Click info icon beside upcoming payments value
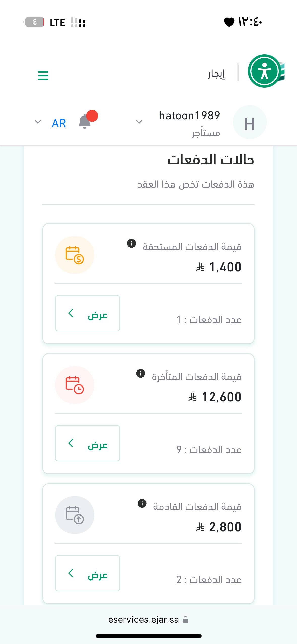297x644 pixels. [x=142, y=503]
